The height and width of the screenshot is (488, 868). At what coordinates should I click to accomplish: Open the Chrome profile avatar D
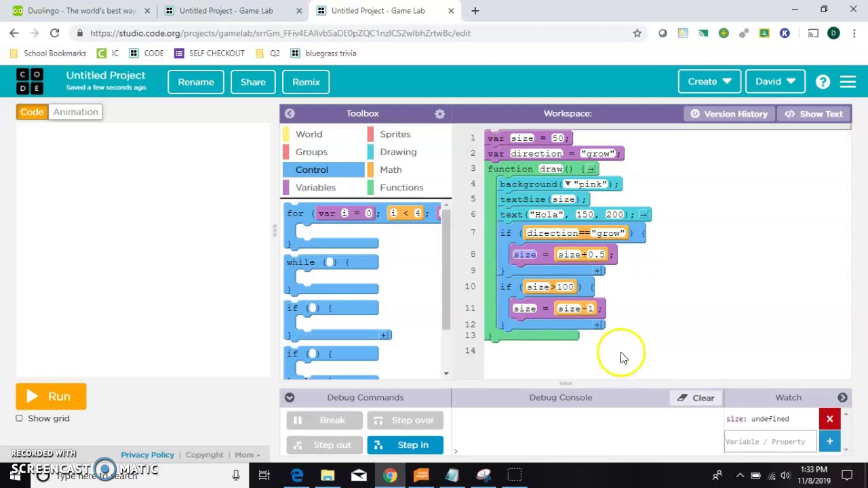pos(833,33)
